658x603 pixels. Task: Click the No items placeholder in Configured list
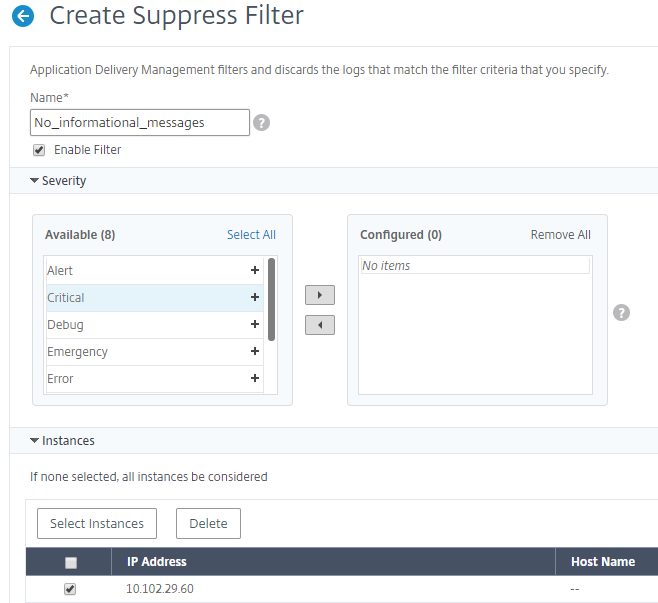[475, 266]
